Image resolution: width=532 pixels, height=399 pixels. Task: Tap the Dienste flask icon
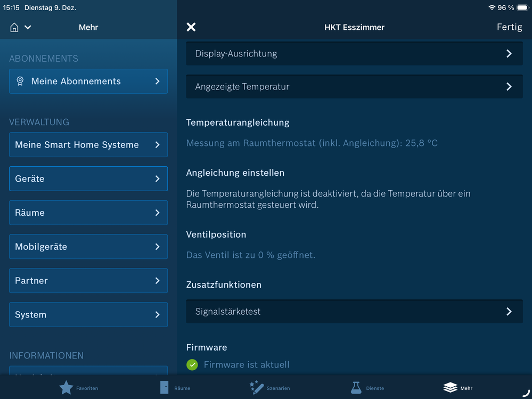point(355,387)
